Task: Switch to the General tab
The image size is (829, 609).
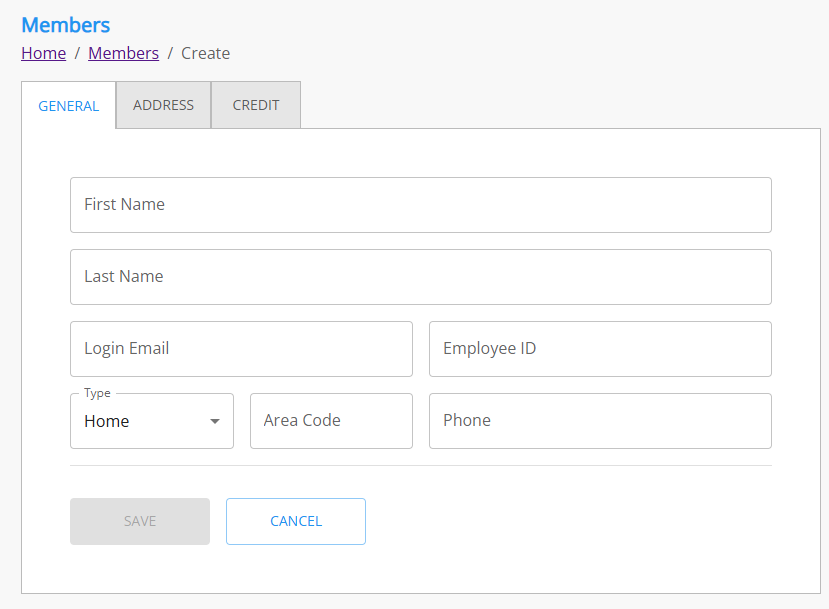Action: click(68, 106)
